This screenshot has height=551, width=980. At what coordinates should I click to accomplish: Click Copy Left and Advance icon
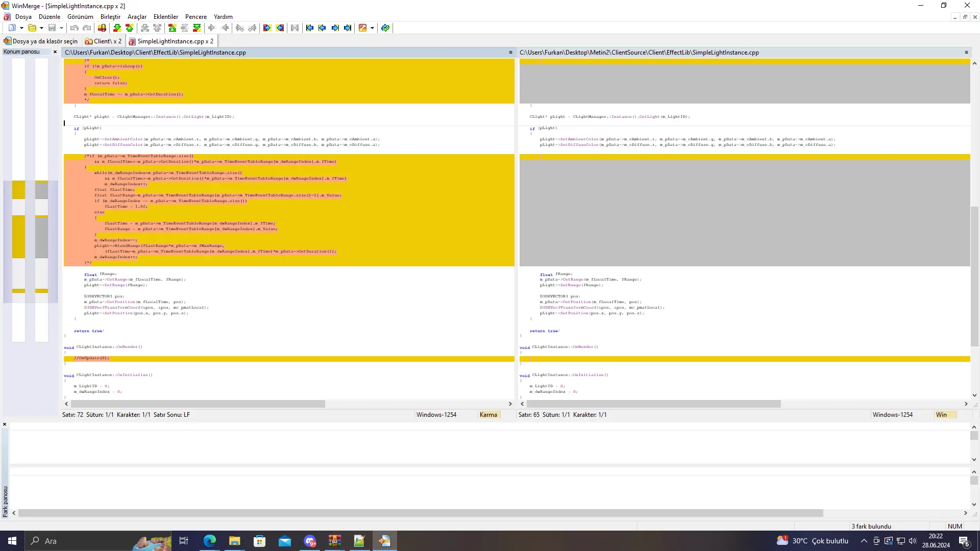[252, 28]
